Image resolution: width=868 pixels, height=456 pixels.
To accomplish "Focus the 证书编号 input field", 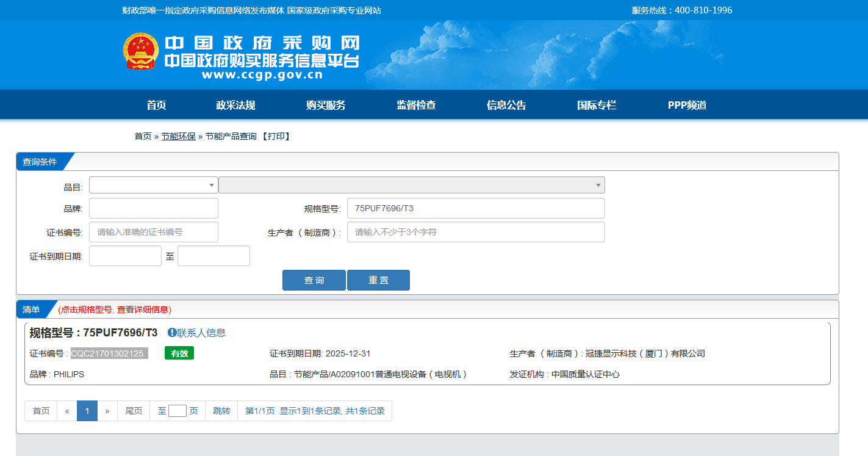I will point(154,232).
